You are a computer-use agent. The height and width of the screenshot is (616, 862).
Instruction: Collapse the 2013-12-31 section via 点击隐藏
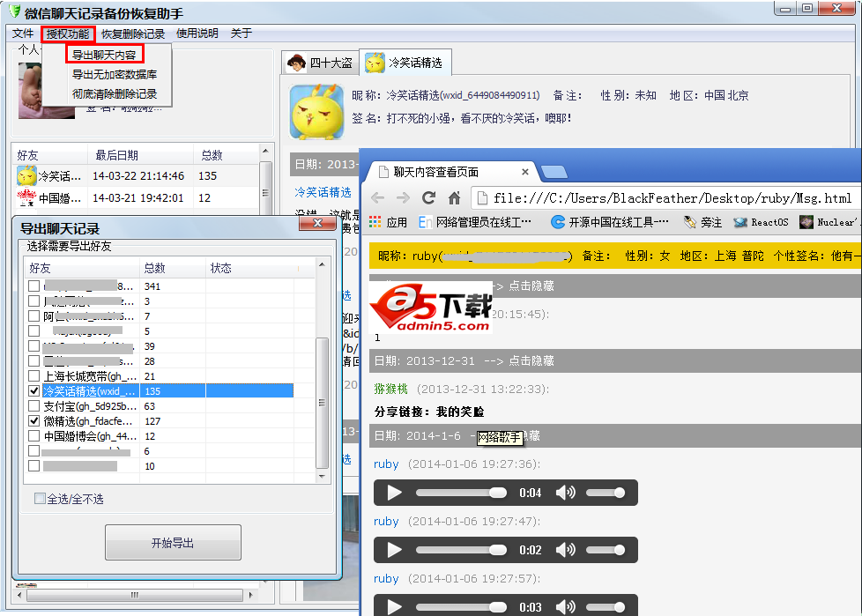tap(530, 360)
